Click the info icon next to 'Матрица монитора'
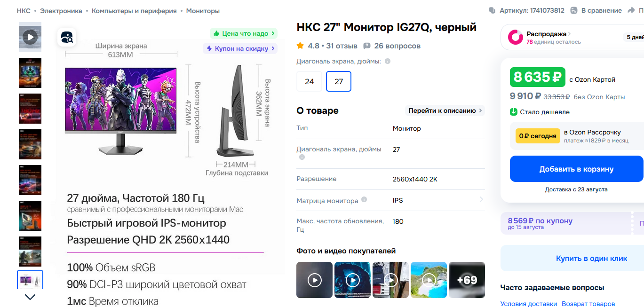Viewport: 644px width, 307px height. tap(364, 200)
